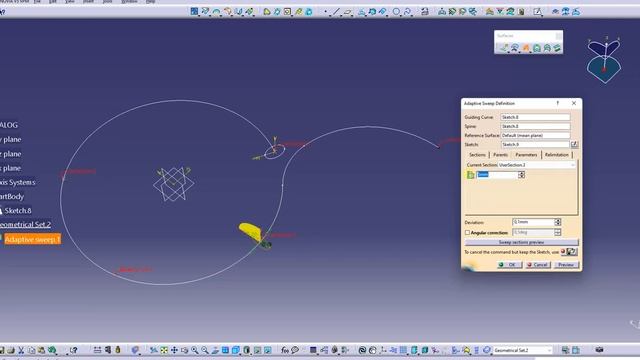Click the Sketch input field showing Sketch.9
Image resolution: width=640 pixels, height=360 pixels.
pos(535,144)
